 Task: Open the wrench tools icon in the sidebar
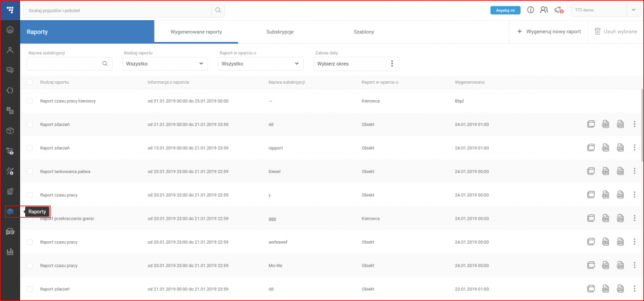(x=10, y=171)
